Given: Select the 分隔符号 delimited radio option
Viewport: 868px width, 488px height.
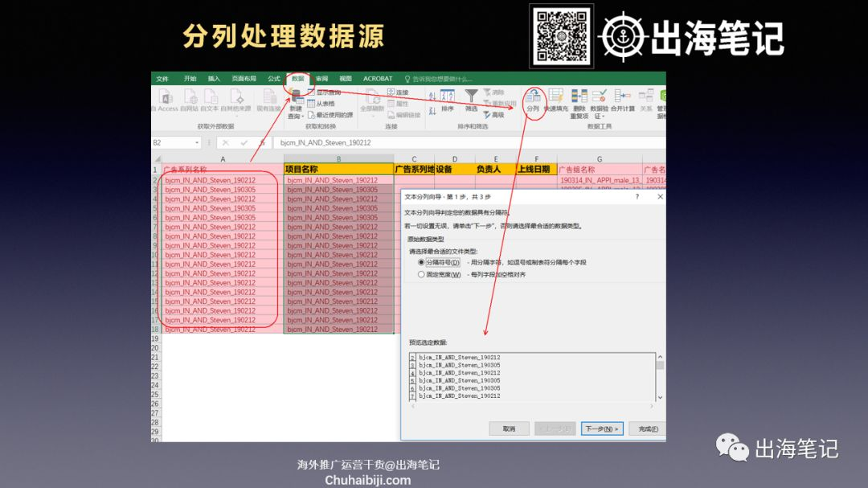Looking at the screenshot, I should [x=421, y=262].
